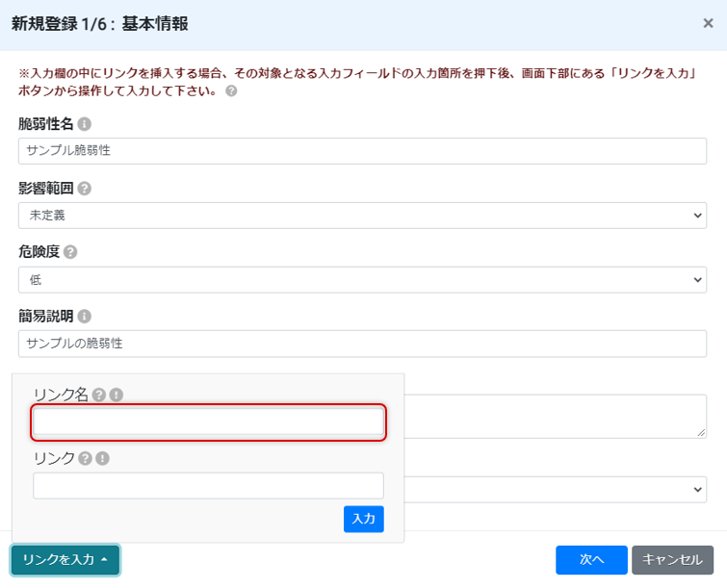Click the info icon beside 脆弱性名

click(85, 124)
